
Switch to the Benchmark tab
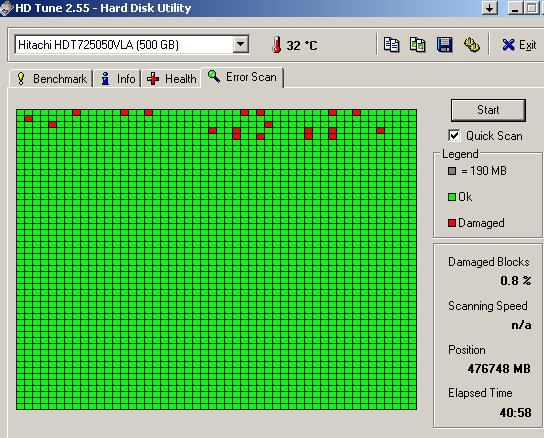tap(51, 79)
